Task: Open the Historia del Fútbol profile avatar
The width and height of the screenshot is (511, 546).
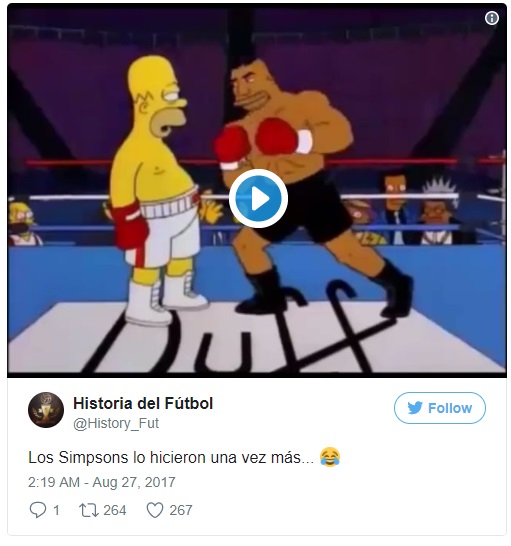Action: [x=46, y=410]
